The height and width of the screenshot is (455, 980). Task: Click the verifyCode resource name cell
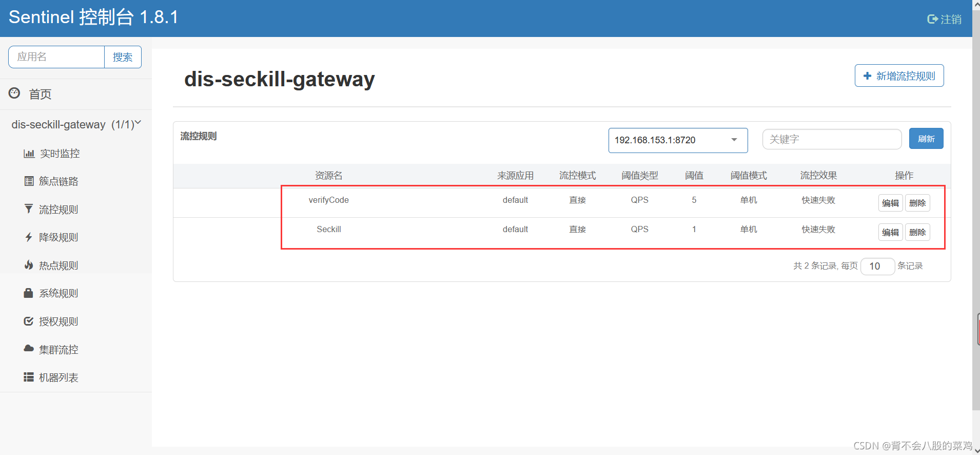pos(328,200)
